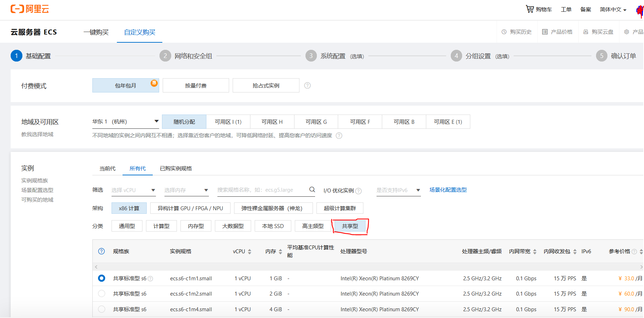Select ecs.s6-c1m4.small radio button
The image size is (644, 318).
click(x=102, y=309)
